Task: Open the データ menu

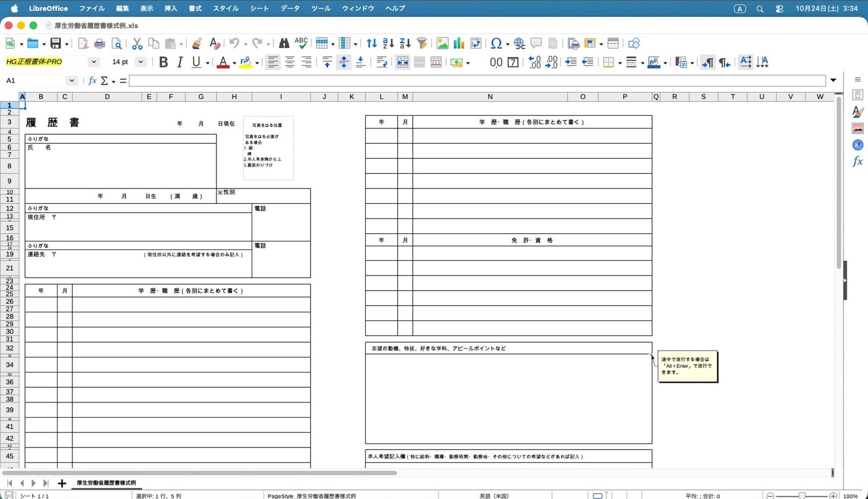Action: click(290, 8)
